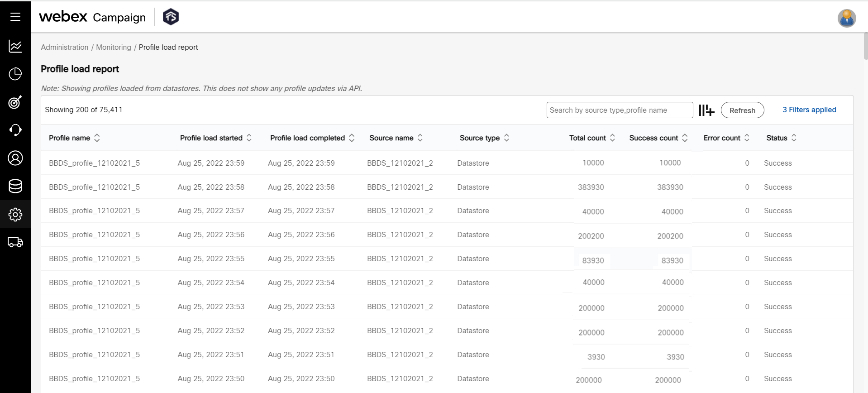Sort by Source type column
The width and height of the screenshot is (868, 393).
coord(506,138)
